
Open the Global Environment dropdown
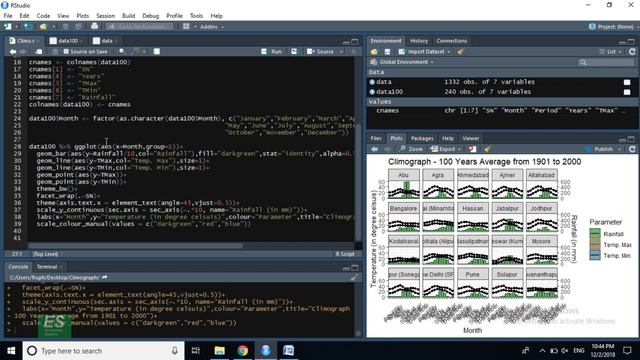(x=402, y=62)
